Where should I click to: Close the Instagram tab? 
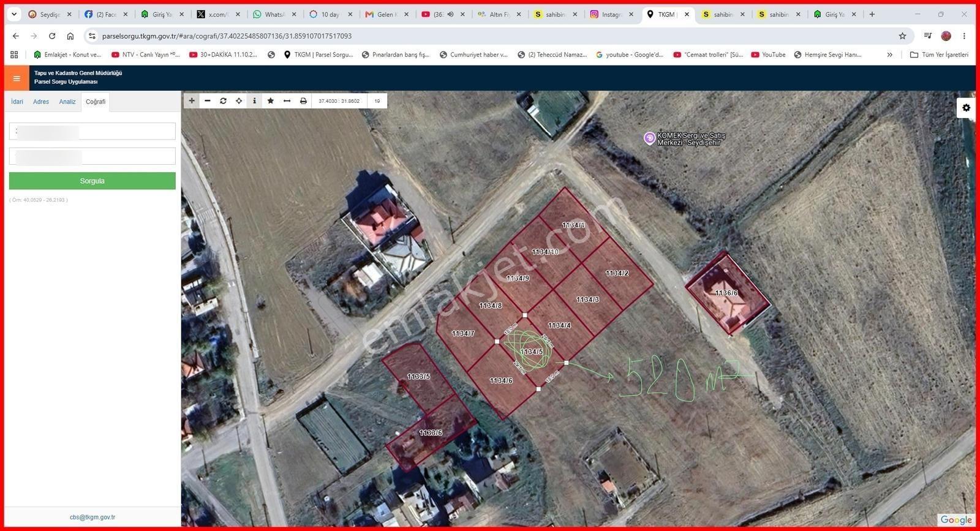(x=631, y=14)
